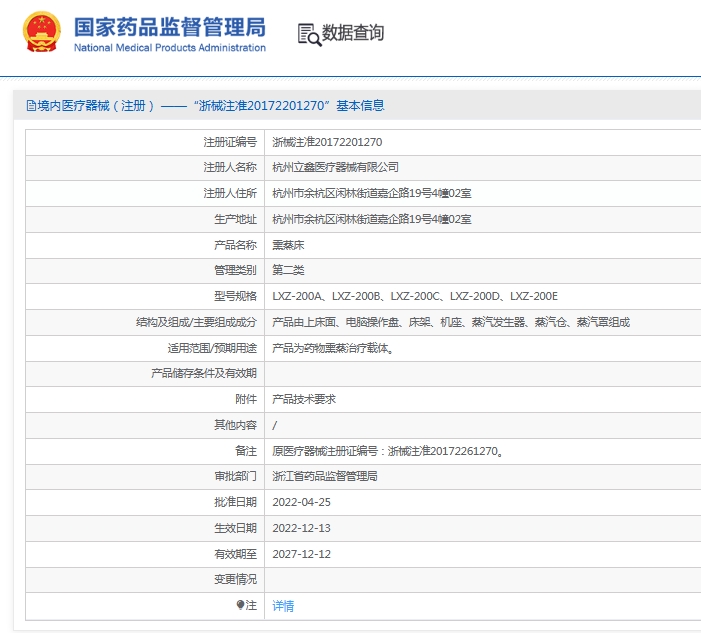Click the document icon beside 境内医疗器械
Screen dimensions: 701x633
[x=31, y=106]
